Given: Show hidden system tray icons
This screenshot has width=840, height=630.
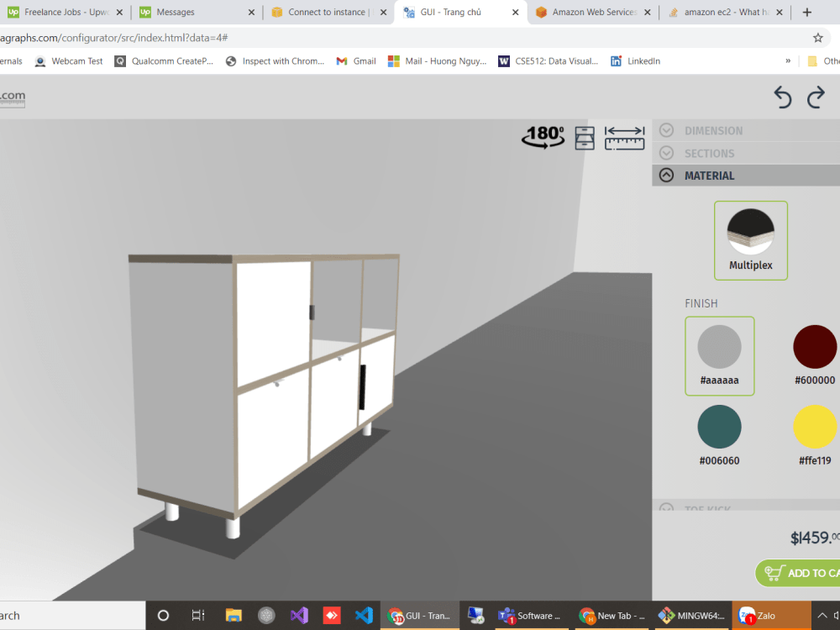Looking at the screenshot, I should coord(822,616).
